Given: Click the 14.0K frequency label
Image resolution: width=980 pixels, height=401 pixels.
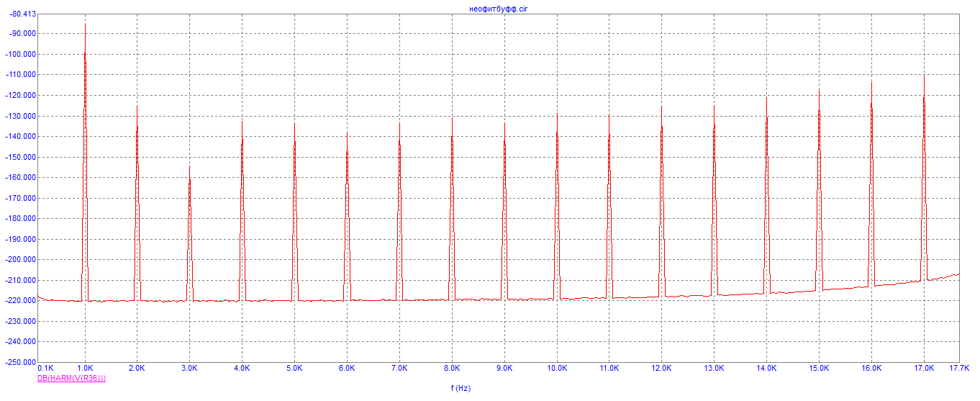Looking at the screenshot, I should [766, 368].
